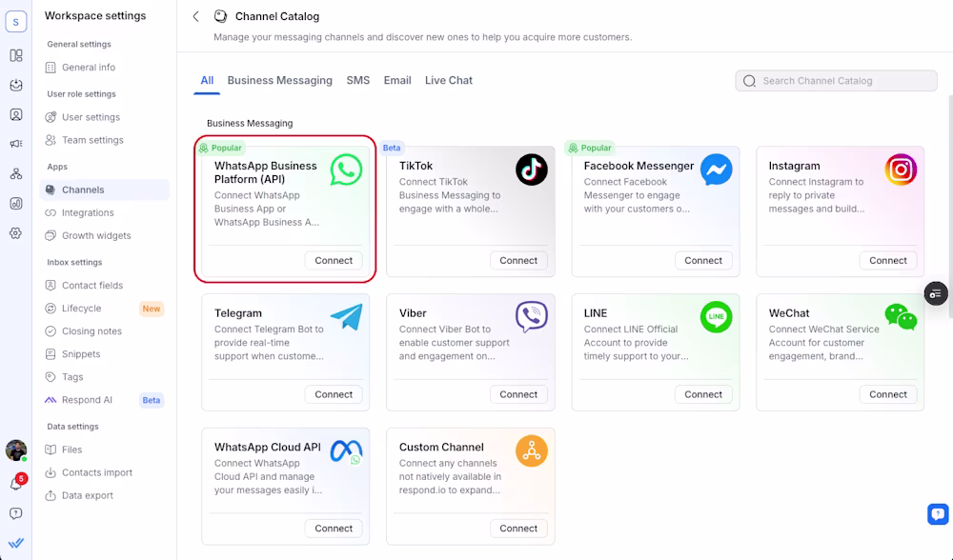Select the All tab
The height and width of the screenshot is (560, 953).
click(x=207, y=80)
